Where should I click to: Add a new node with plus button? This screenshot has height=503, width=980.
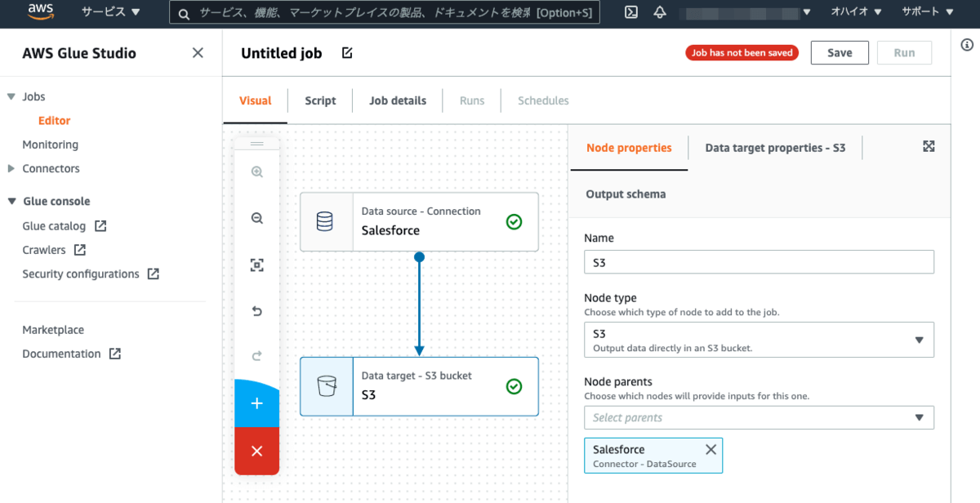pyautogui.click(x=257, y=403)
